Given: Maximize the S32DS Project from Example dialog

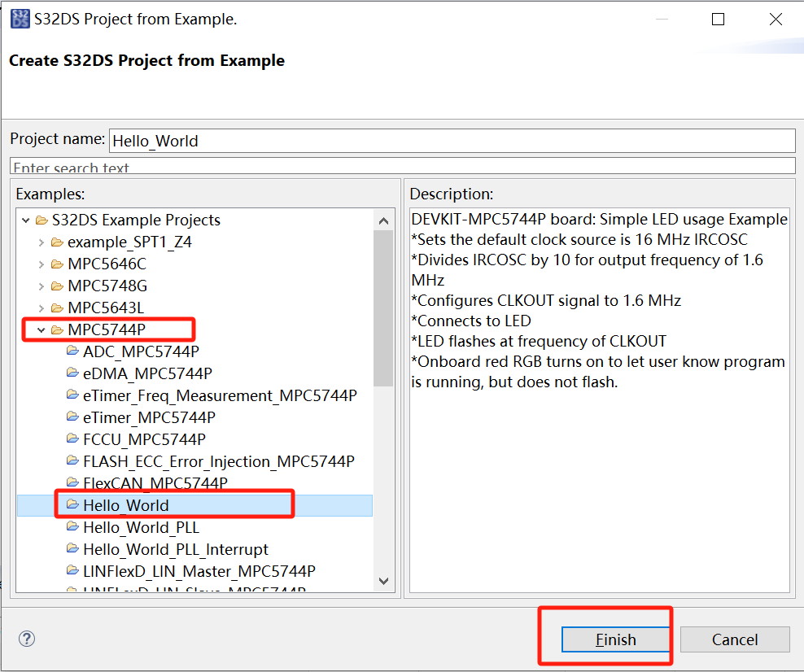Looking at the screenshot, I should tap(718, 20).
